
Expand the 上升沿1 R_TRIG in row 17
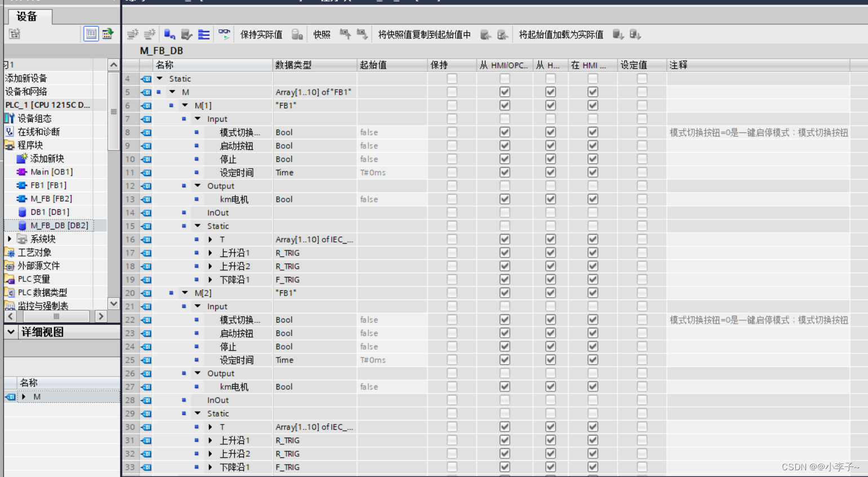click(210, 253)
